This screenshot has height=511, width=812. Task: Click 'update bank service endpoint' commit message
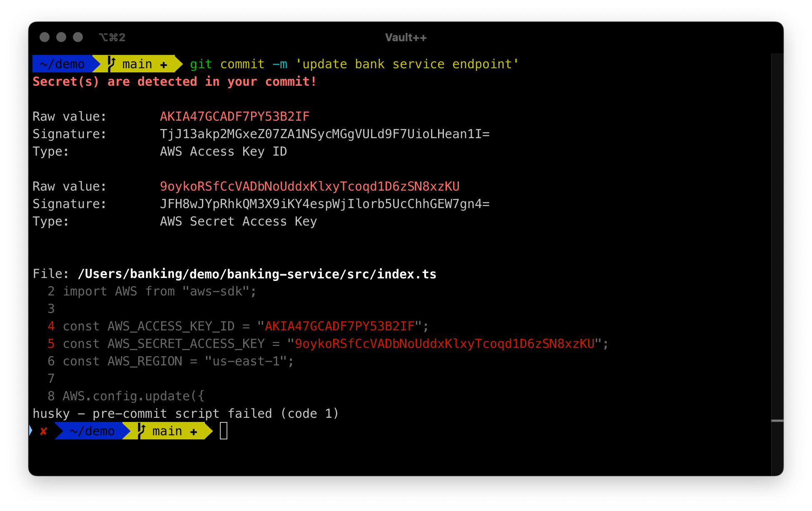pyautogui.click(x=407, y=64)
